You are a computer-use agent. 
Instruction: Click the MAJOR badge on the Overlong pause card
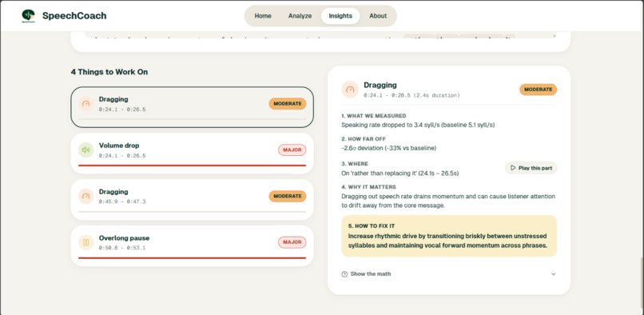(292, 242)
